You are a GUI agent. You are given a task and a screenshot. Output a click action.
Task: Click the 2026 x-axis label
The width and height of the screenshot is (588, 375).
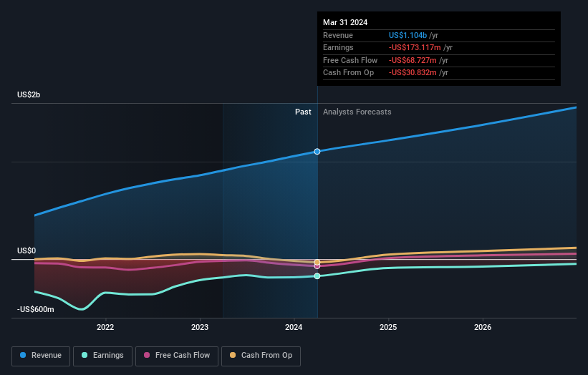(483, 327)
